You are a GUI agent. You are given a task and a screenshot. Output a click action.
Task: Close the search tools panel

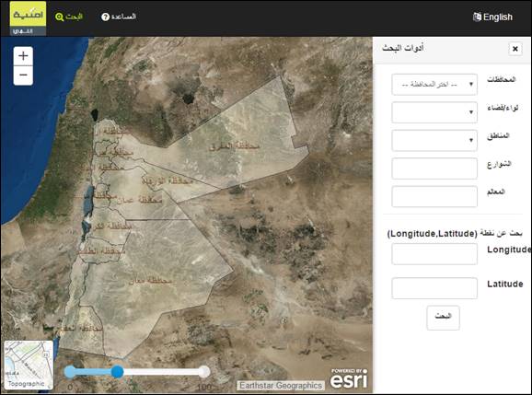(515, 49)
